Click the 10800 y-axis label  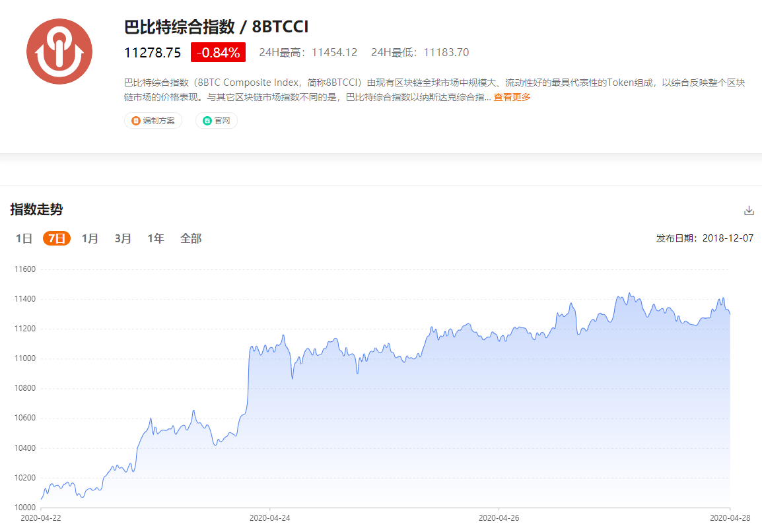25,388
